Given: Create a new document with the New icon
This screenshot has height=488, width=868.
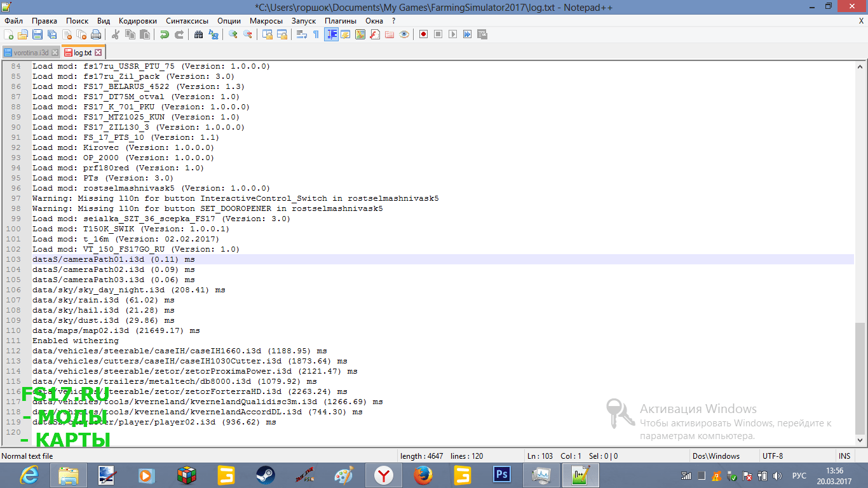Looking at the screenshot, I should point(9,34).
